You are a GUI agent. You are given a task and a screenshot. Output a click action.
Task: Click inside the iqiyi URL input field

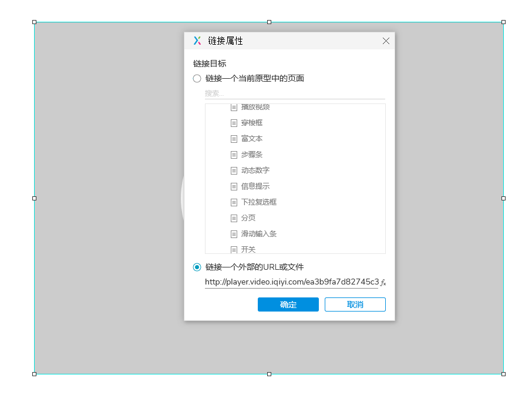click(291, 283)
